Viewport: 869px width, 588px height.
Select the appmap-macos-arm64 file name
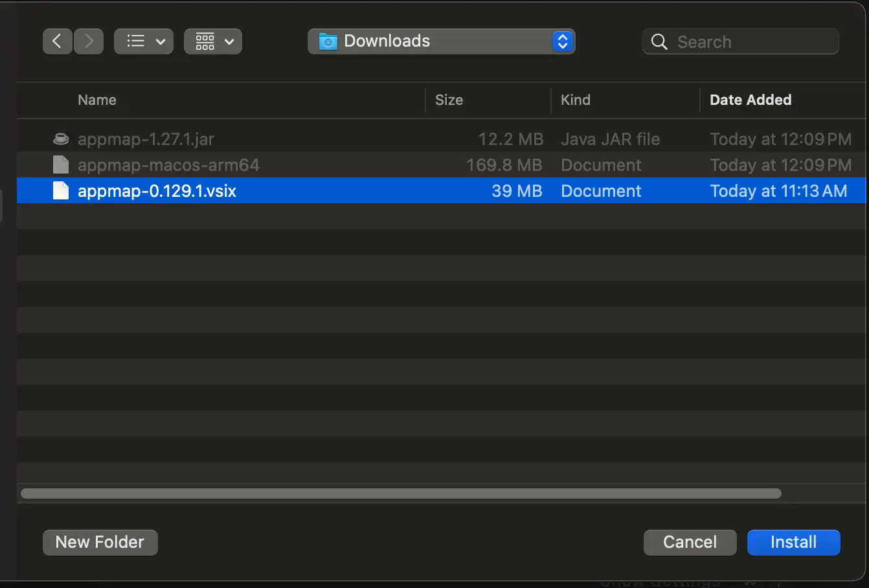tap(168, 165)
